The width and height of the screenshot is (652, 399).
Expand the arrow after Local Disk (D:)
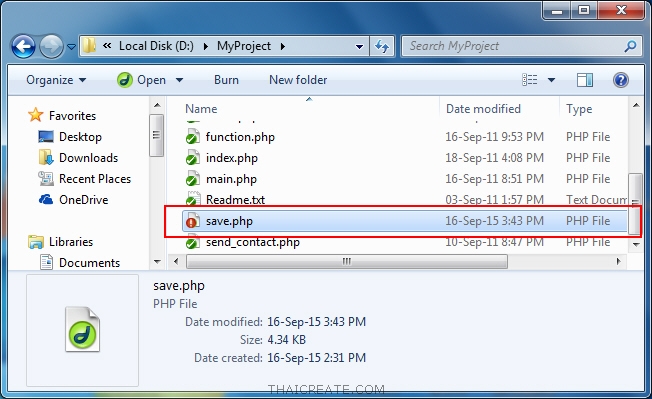(205, 46)
